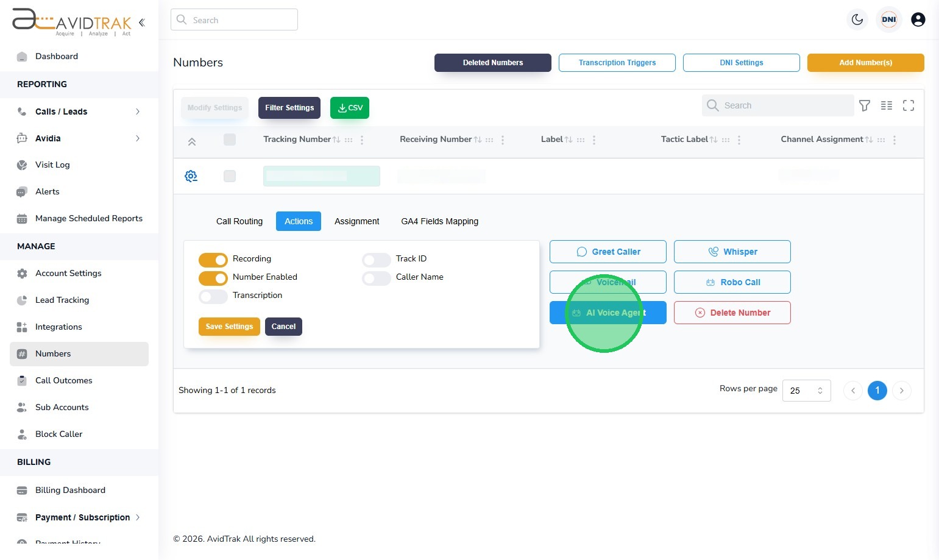This screenshot has width=939, height=560.
Task: Open column display settings icon
Action: click(x=887, y=105)
